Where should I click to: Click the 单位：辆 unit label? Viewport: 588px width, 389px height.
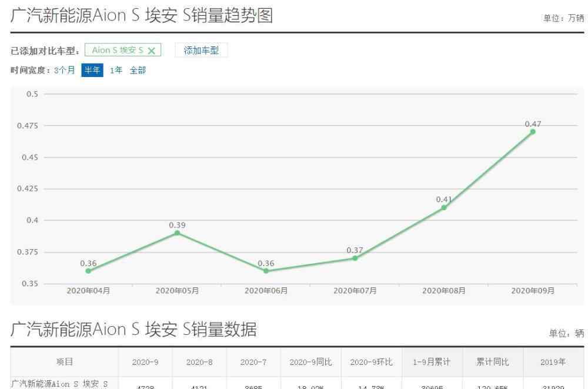(567, 333)
